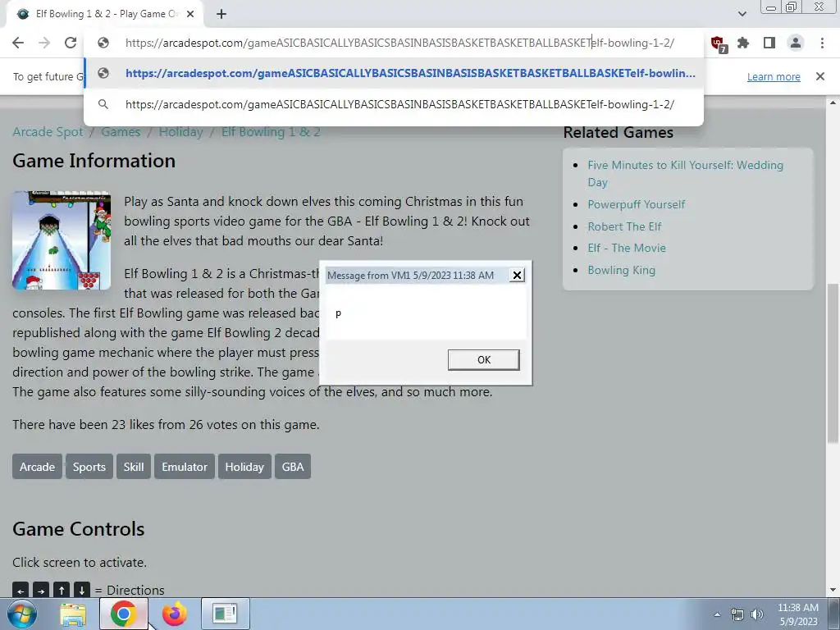Open the Powerpuff Yourself related game
The width and height of the screenshot is (840, 630).
coord(636,204)
